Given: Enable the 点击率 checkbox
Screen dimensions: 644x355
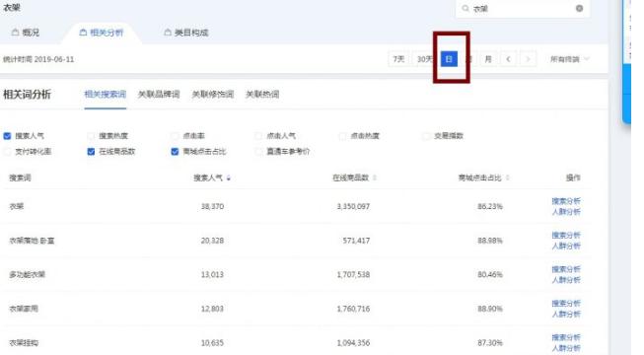Looking at the screenshot, I should pyautogui.click(x=175, y=136).
